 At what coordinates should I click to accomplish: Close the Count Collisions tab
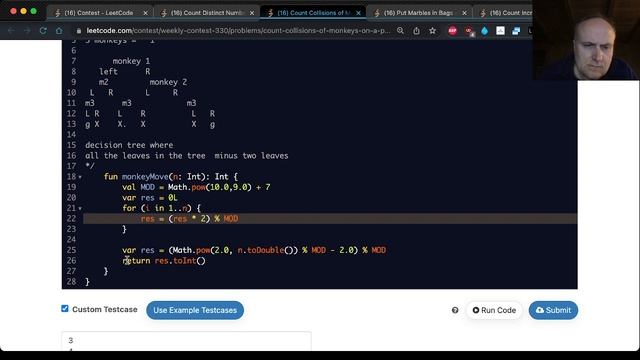358,13
